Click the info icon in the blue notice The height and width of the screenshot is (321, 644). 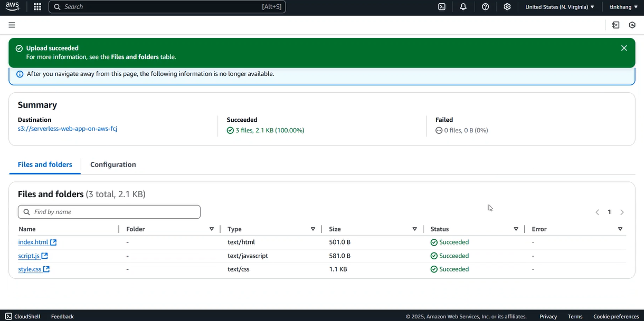coord(20,74)
